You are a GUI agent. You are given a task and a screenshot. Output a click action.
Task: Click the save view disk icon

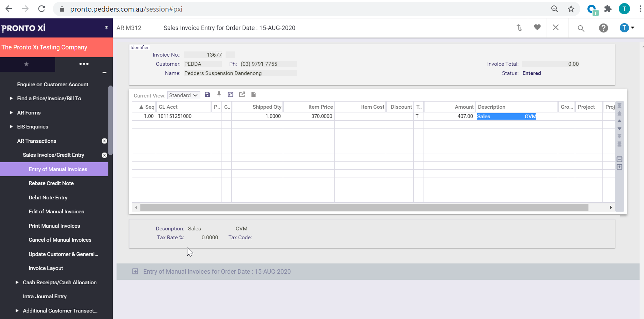click(x=207, y=95)
